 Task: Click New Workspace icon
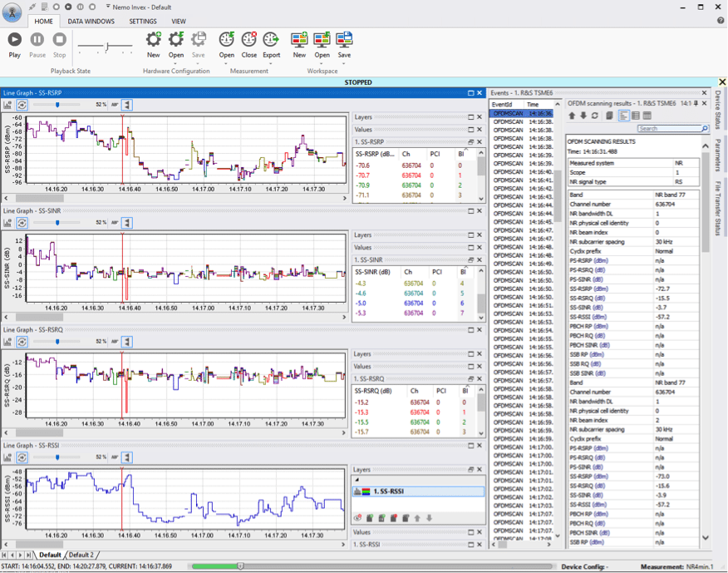click(299, 40)
